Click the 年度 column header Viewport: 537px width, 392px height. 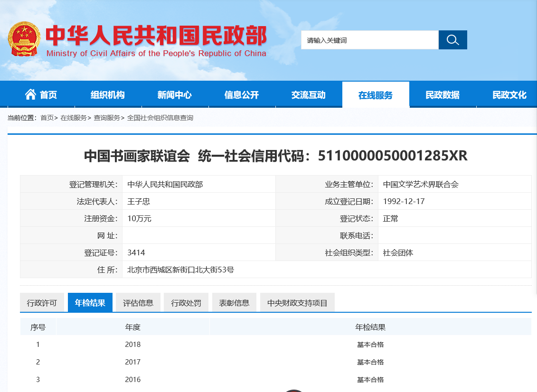pyautogui.click(x=133, y=327)
